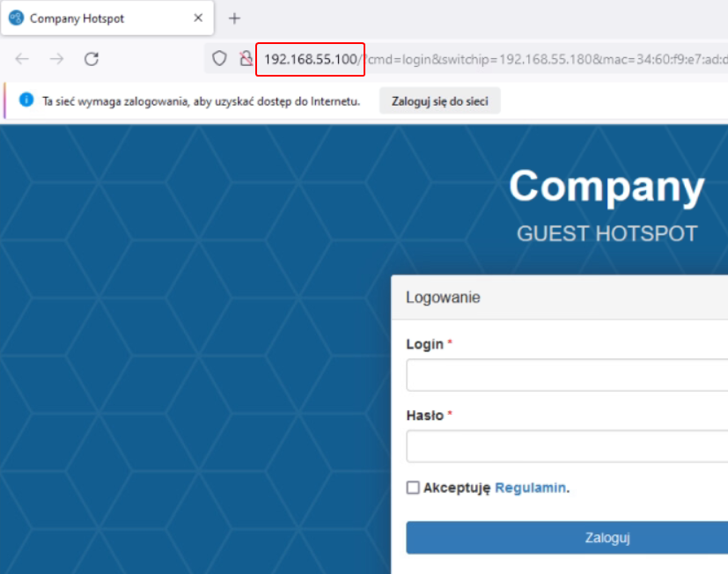This screenshot has width=728, height=574.
Task: Tick the Akceptuję Regulamin checkbox
Action: (x=413, y=488)
